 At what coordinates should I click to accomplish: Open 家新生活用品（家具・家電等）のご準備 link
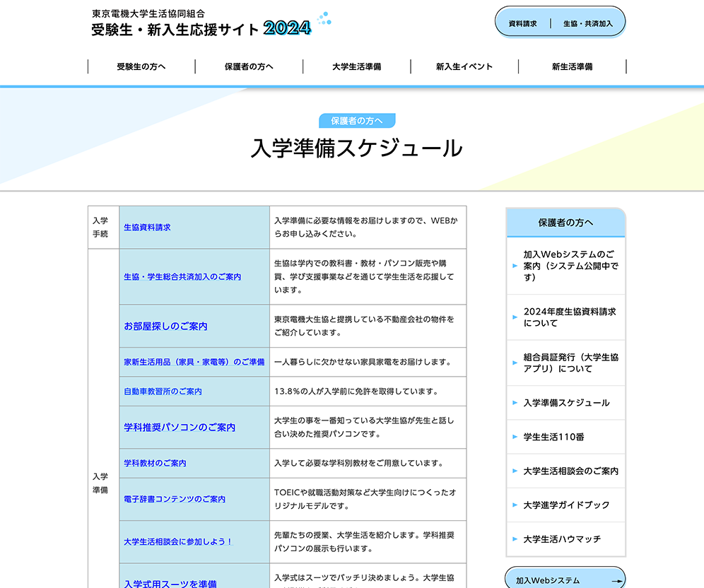tap(194, 362)
